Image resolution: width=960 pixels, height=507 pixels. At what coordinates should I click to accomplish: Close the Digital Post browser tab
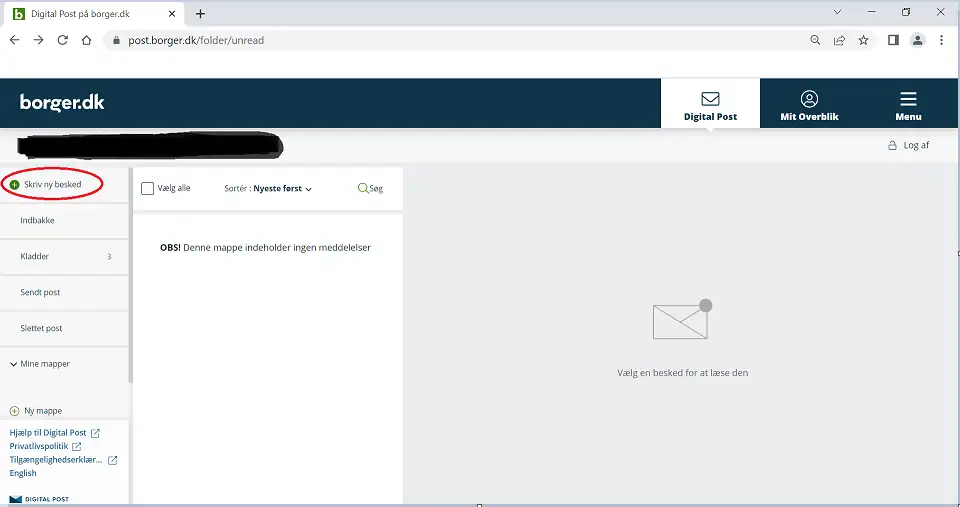tap(172, 13)
